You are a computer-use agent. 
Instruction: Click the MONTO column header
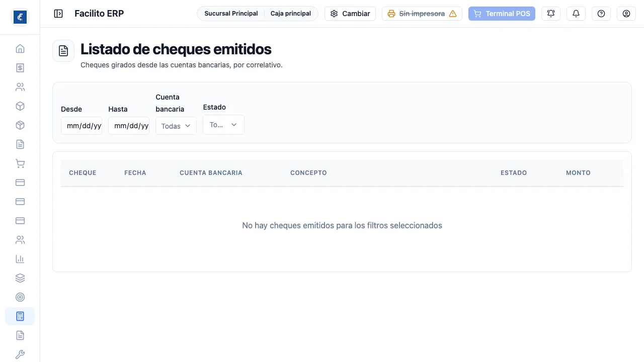click(578, 172)
